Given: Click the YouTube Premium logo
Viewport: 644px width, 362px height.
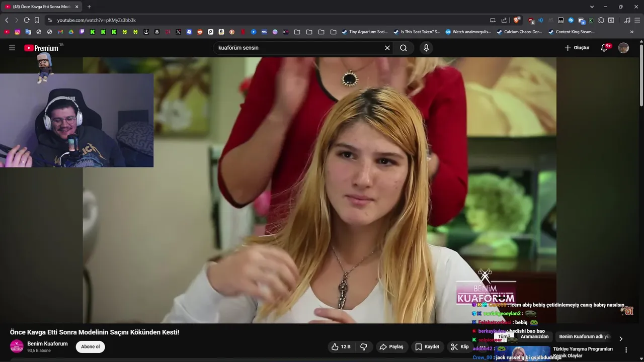Looking at the screenshot, I should pos(41,48).
